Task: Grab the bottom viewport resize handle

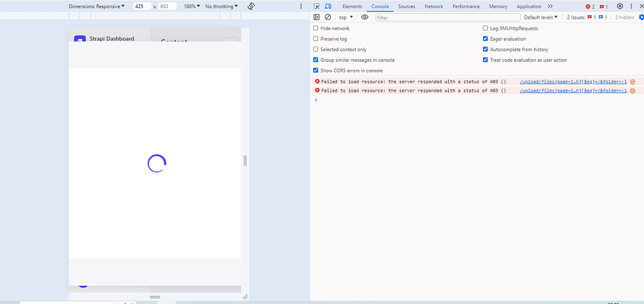Action: pyautogui.click(x=155, y=296)
